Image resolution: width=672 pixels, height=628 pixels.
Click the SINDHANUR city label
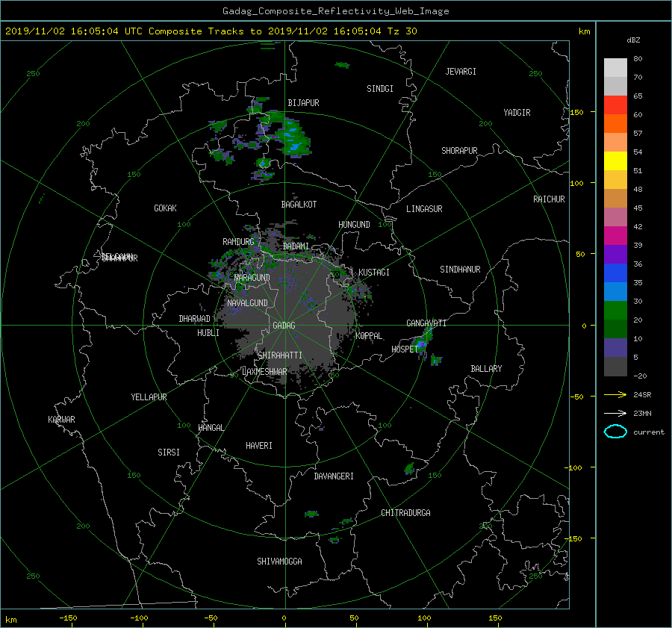460,270
